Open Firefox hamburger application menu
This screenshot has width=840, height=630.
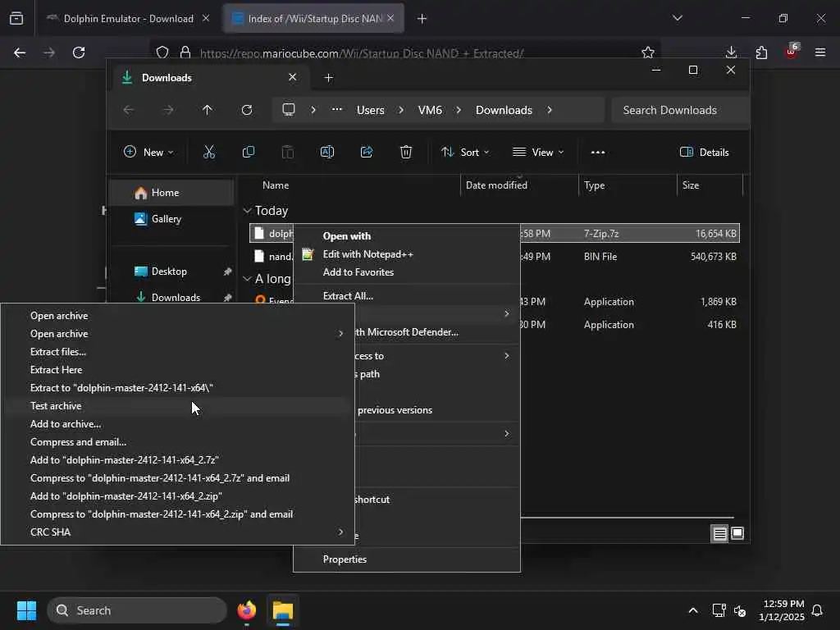(820, 52)
